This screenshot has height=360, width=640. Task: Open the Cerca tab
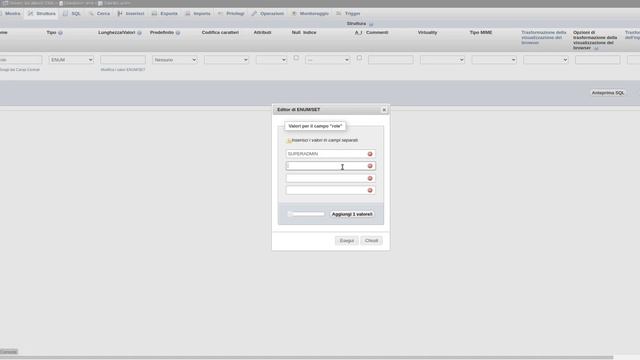pyautogui.click(x=99, y=13)
